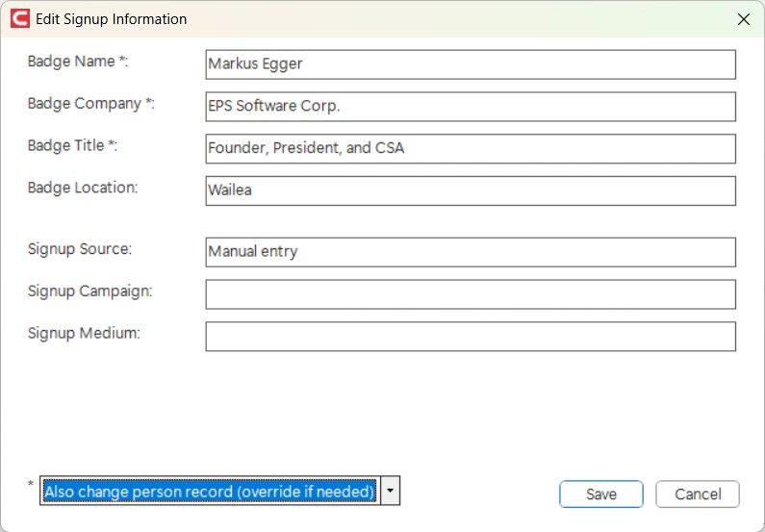Click the 'Badge Title *:' label

pyautogui.click(x=72, y=145)
